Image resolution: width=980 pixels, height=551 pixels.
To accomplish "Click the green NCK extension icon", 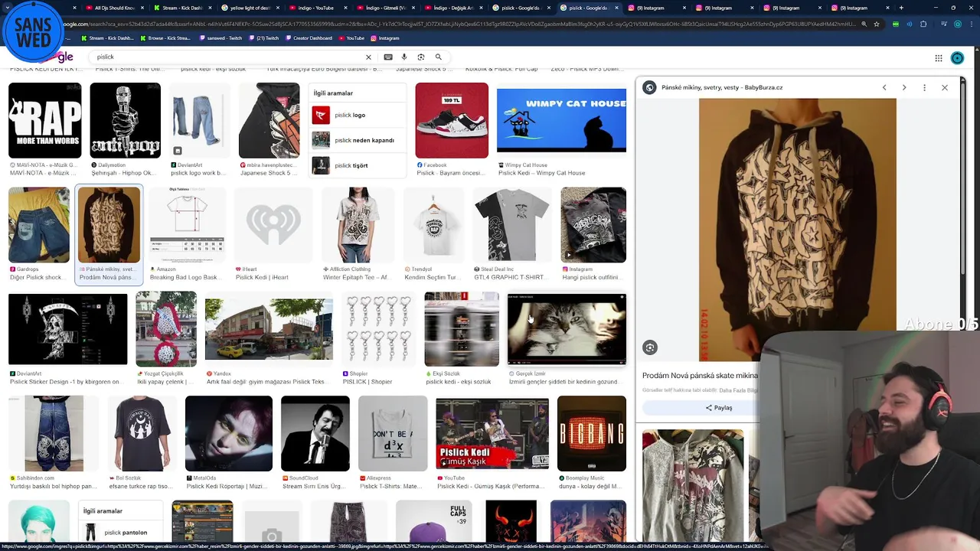I will click(896, 24).
